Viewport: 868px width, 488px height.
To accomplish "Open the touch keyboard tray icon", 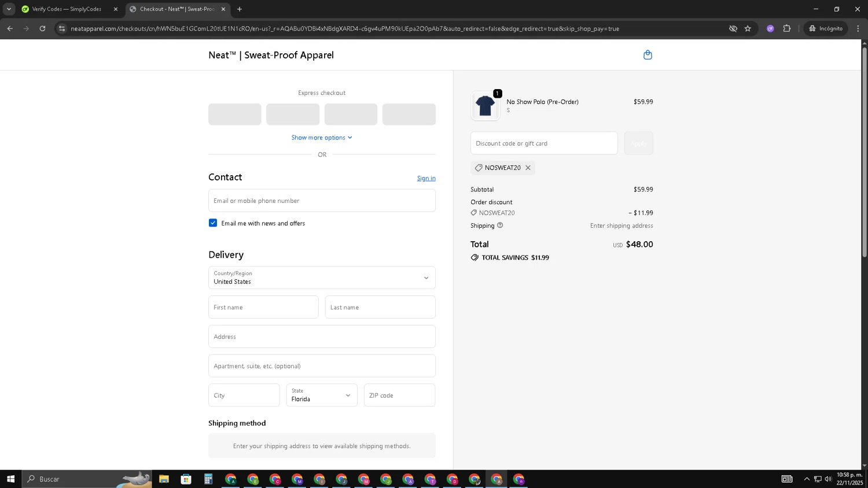I will click(x=787, y=479).
